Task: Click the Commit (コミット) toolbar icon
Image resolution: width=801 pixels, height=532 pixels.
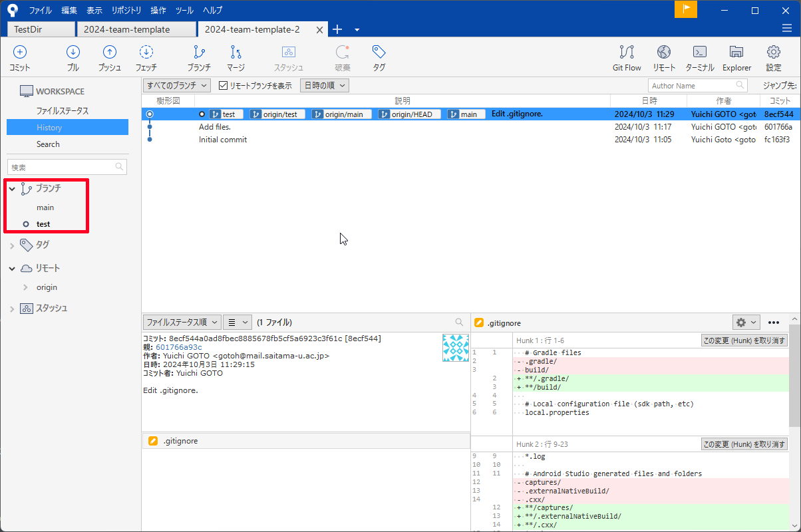Action: (20, 52)
